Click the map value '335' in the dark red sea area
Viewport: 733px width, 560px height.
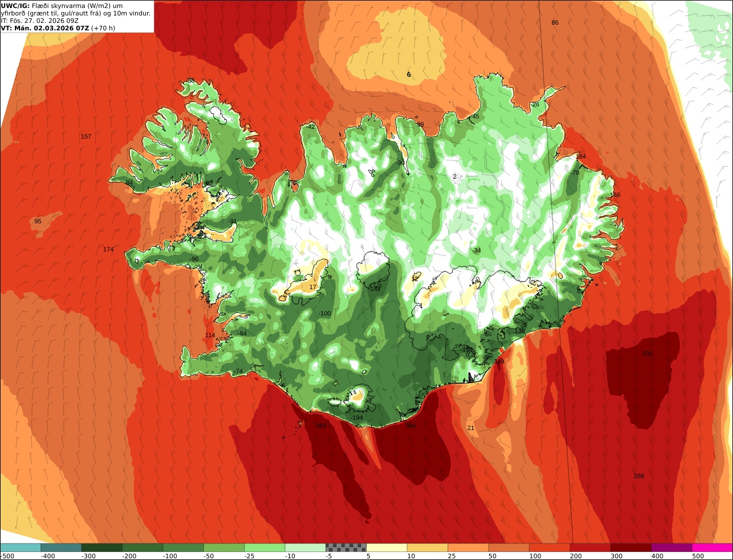647,353
